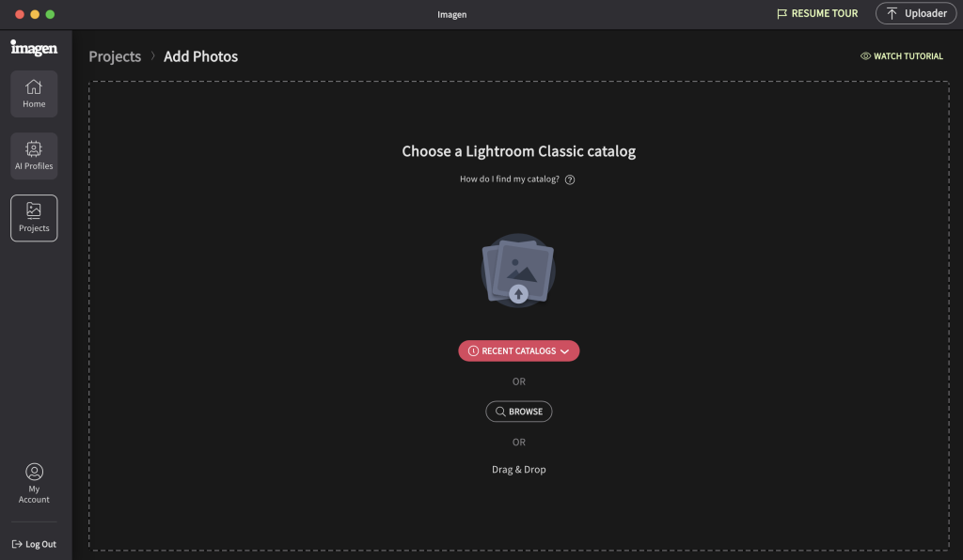Click the 'Choose a Lightroom Classic catalog' heading
The width and height of the screenshot is (963, 560).
[x=518, y=151]
